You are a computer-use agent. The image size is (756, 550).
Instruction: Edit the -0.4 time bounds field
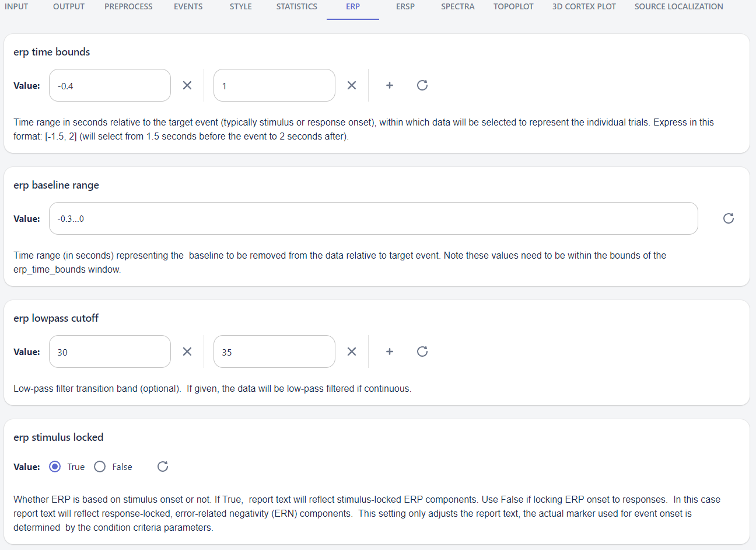(110, 85)
